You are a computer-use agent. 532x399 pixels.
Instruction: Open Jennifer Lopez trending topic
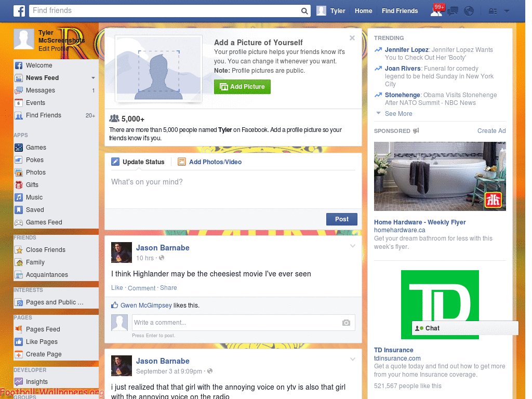click(x=406, y=50)
